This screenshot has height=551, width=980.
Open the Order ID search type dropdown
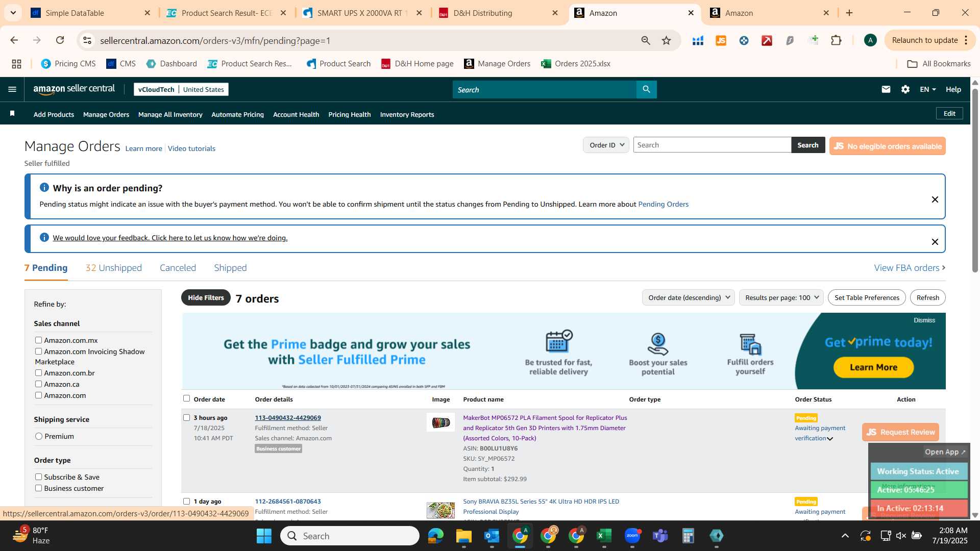[606, 145]
